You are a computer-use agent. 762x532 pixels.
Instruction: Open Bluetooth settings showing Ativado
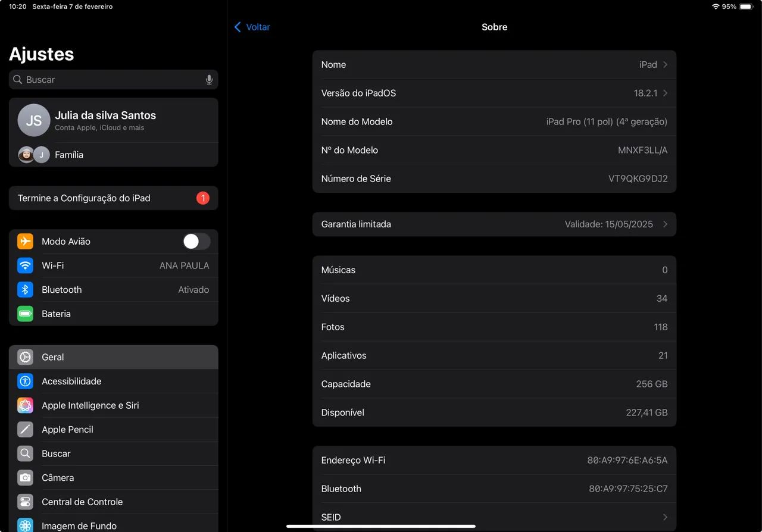[114, 290]
